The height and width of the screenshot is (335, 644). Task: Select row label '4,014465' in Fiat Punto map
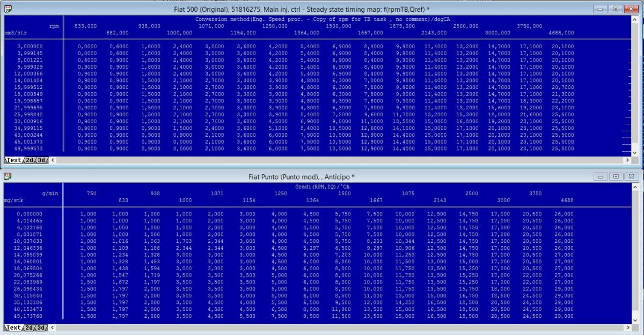(x=30, y=220)
